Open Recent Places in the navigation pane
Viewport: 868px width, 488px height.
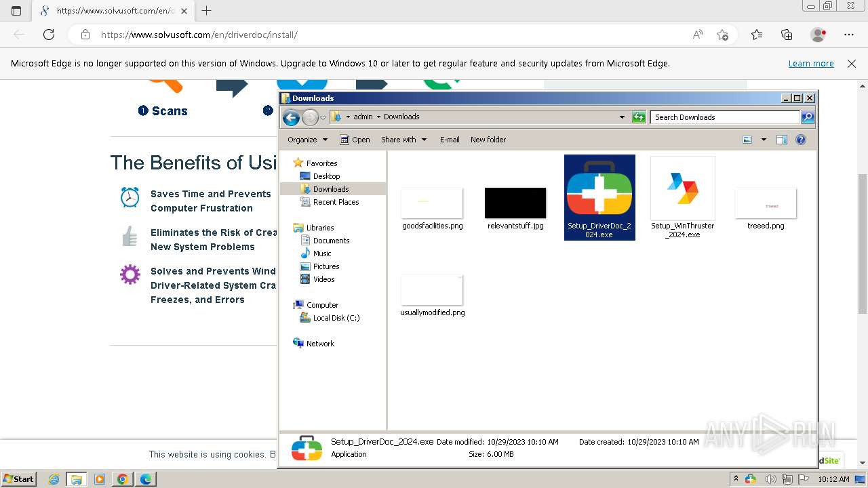[336, 202]
